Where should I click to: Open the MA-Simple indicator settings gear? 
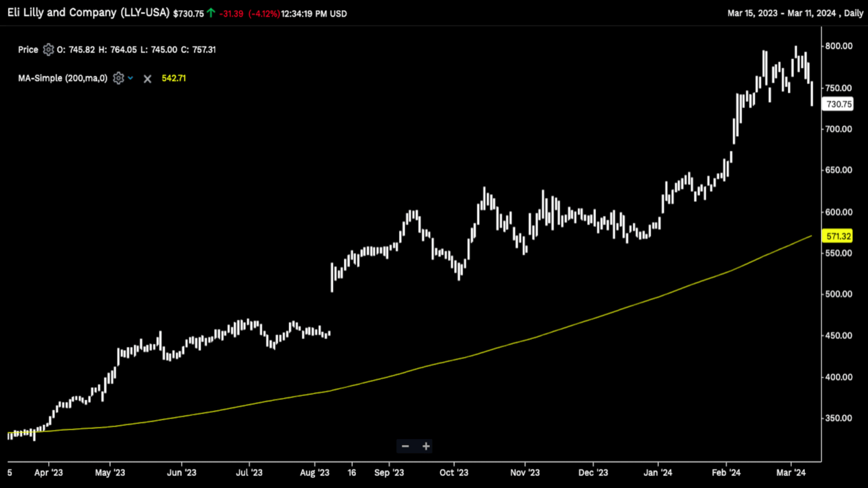(118, 78)
